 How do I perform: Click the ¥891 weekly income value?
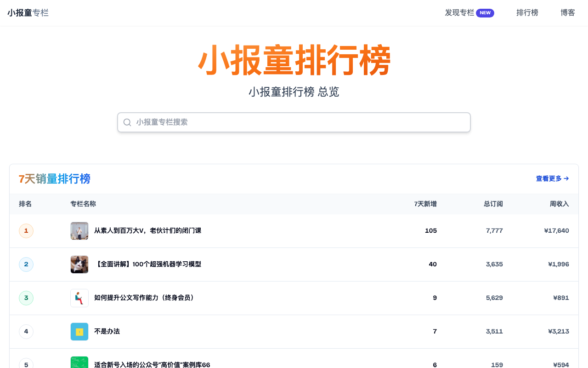561,298
